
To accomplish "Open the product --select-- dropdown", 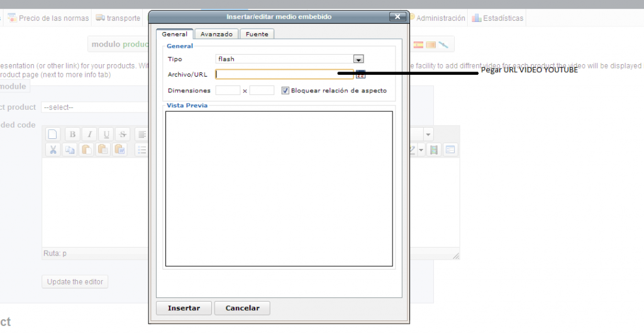I will point(94,107).
